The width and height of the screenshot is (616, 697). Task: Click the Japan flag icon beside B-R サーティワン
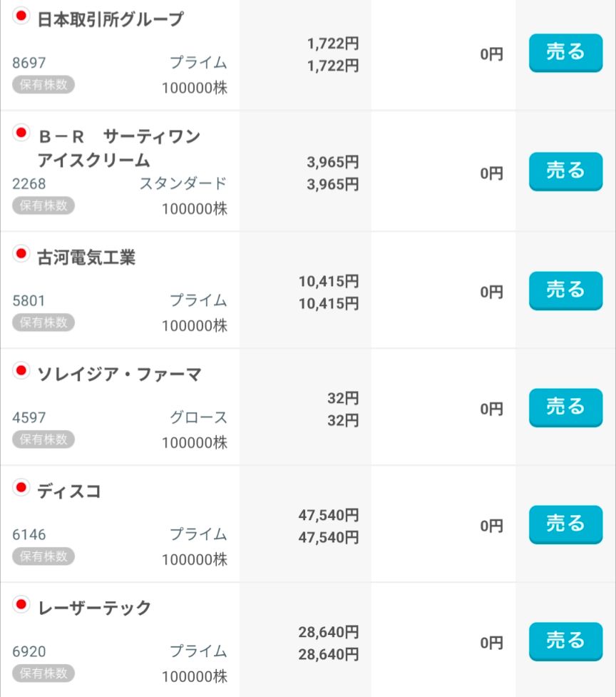21,133
